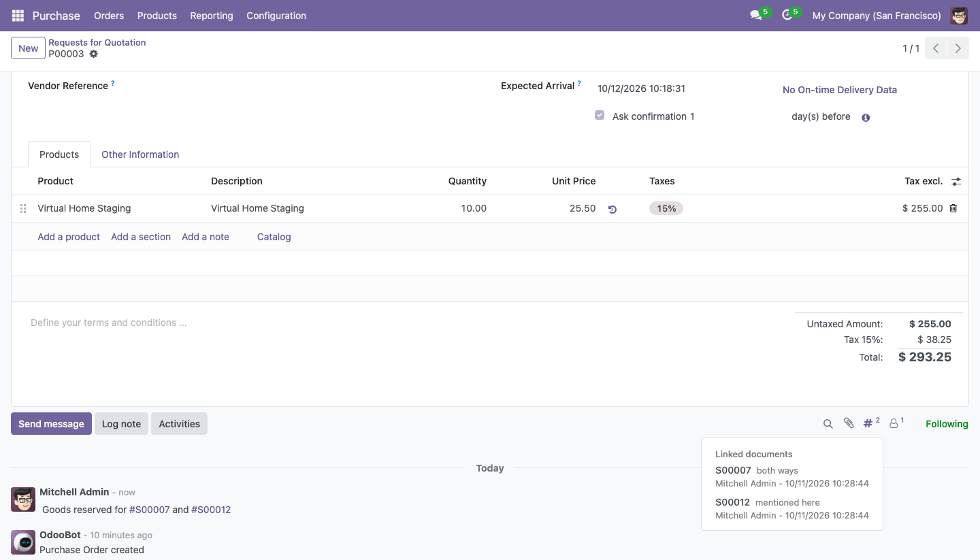Open price history icon for Virtual Home Staging

click(612, 209)
